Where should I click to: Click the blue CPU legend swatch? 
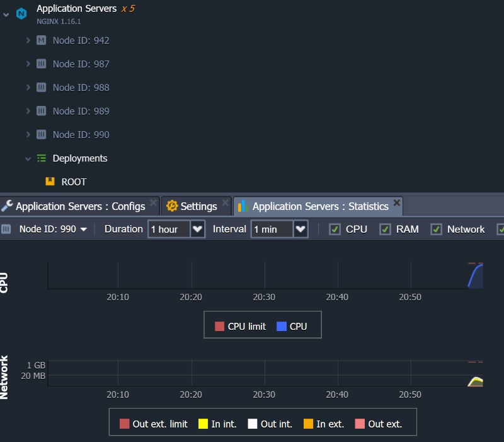pyautogui.click(x=282, y=327)
